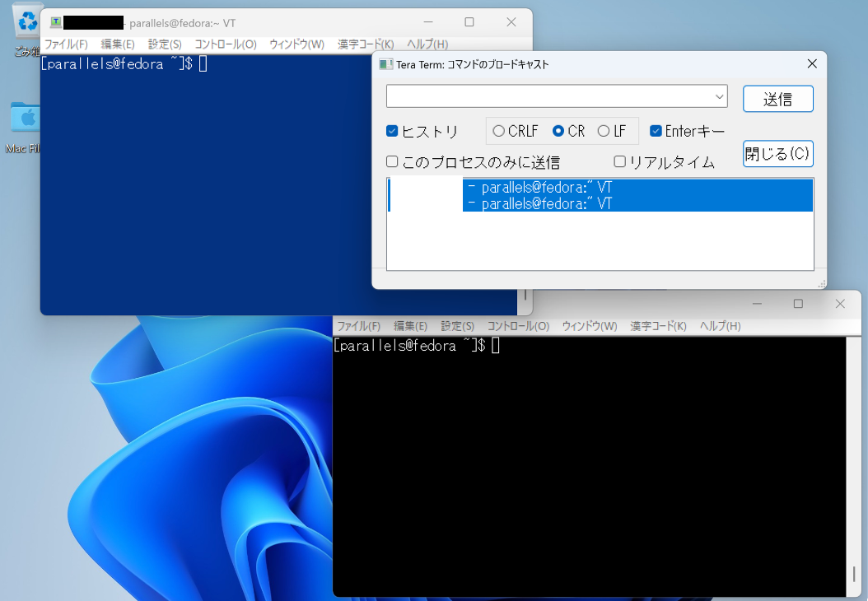868x601 pixels.
Task: Click the black terminal prompt area
Action: [x=416, y=345]
